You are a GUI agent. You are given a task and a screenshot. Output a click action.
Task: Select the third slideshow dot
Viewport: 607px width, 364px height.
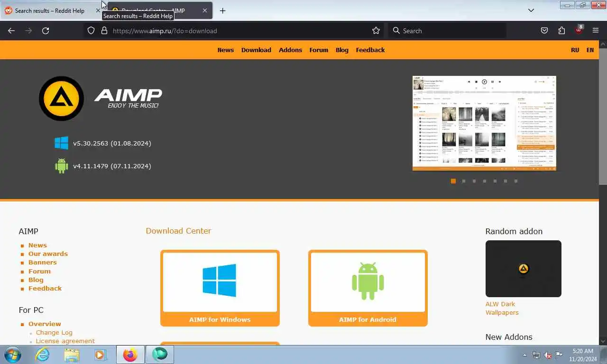coord(474,181)
